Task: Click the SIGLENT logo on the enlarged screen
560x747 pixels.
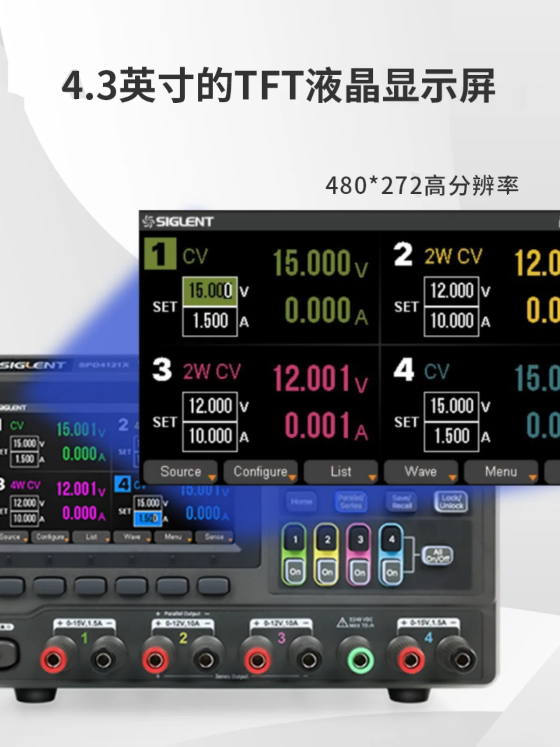Action: coord(178,221)
